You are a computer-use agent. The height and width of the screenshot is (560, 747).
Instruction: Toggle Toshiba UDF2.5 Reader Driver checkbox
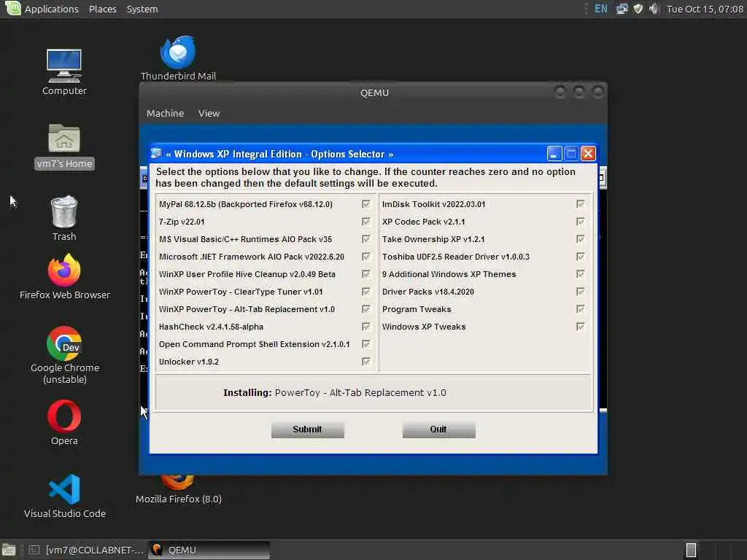(580, 257)
